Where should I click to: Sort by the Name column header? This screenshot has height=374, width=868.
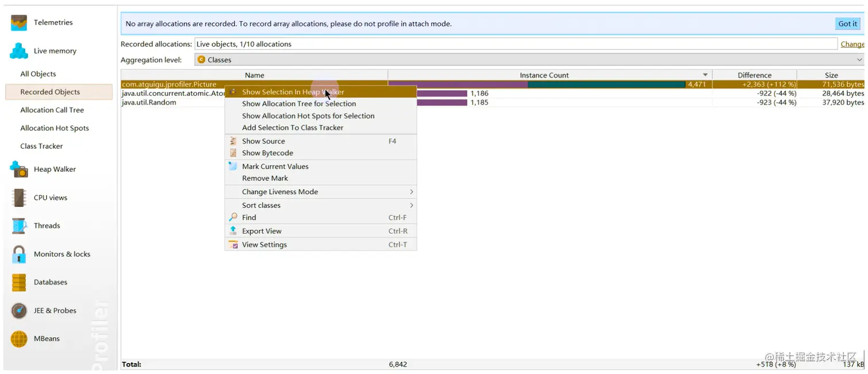(254, 75)
